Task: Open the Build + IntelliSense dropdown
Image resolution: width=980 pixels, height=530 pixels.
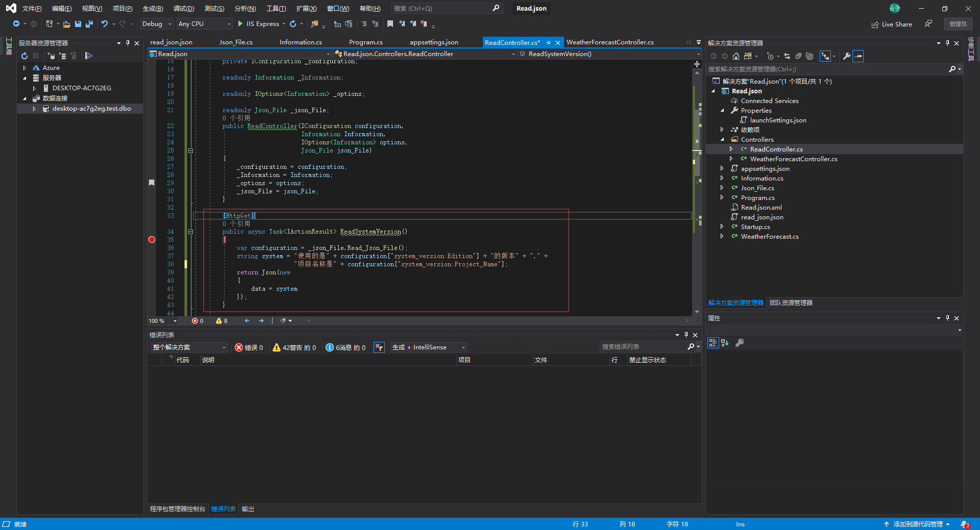Action: [429, 347]
